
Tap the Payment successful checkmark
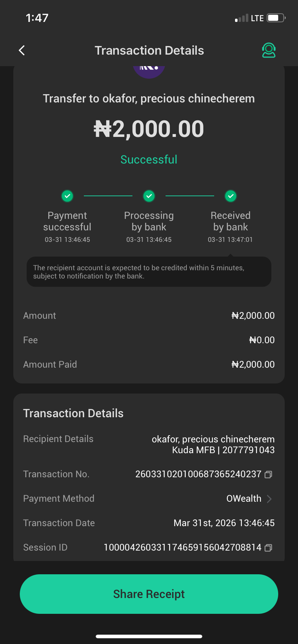coord(67,196)
